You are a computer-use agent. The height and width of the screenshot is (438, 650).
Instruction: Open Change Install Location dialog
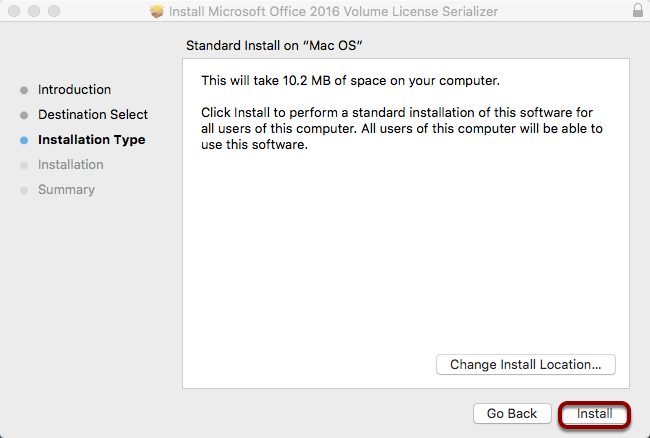[526, 365]
